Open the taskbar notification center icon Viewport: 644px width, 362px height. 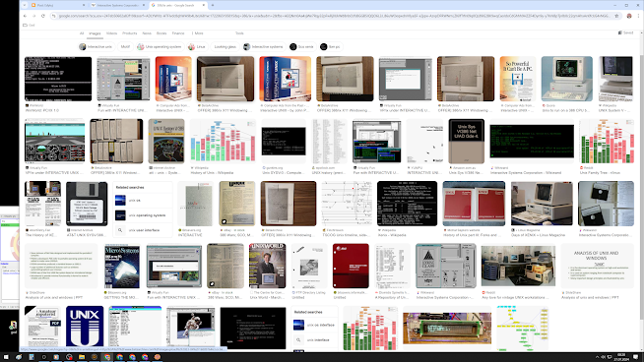[636, 357]
